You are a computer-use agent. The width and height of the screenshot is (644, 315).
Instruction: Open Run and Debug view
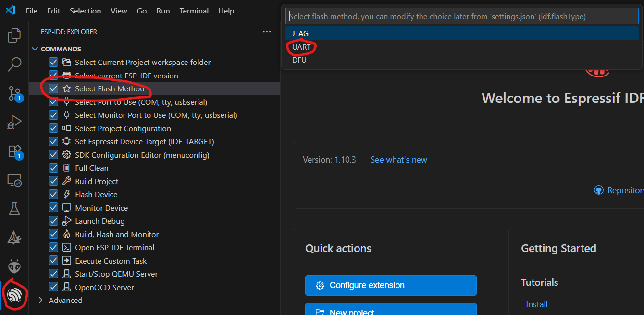pyautogui.click(x=14, y=122)
